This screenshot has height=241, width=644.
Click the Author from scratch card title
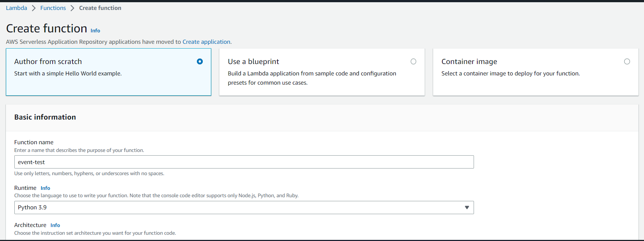(x=48, y=61)
